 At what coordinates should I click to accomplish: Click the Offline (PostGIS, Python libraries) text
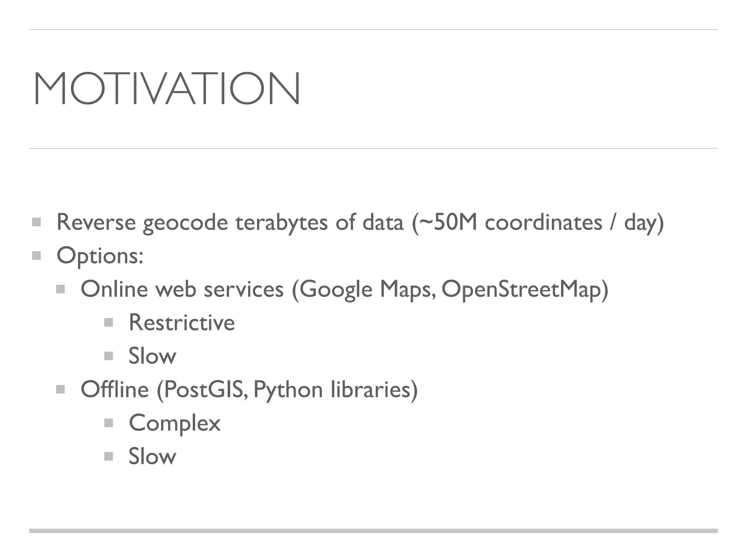pos(249,390)
